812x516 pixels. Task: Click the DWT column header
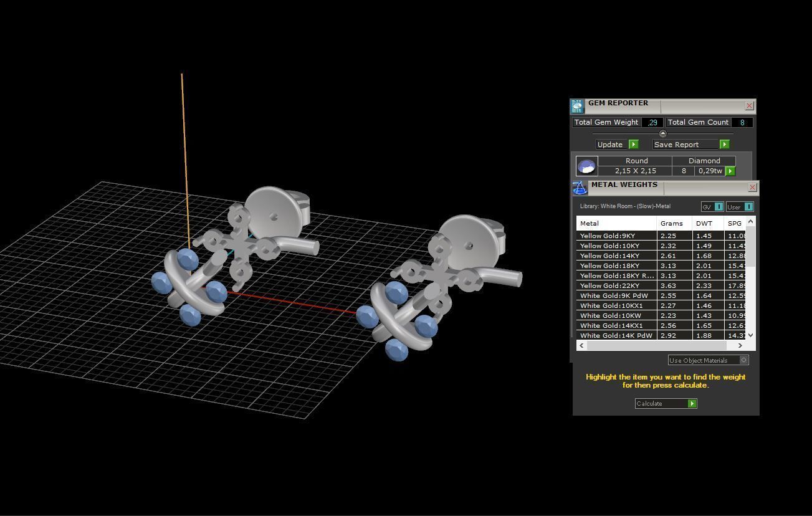coord(709,223)
